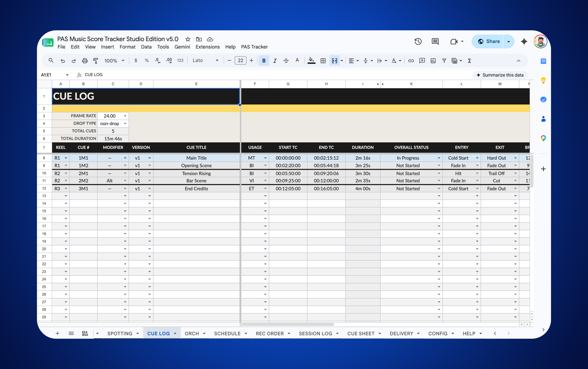Open the Format menu

click(x=127, y=47)
